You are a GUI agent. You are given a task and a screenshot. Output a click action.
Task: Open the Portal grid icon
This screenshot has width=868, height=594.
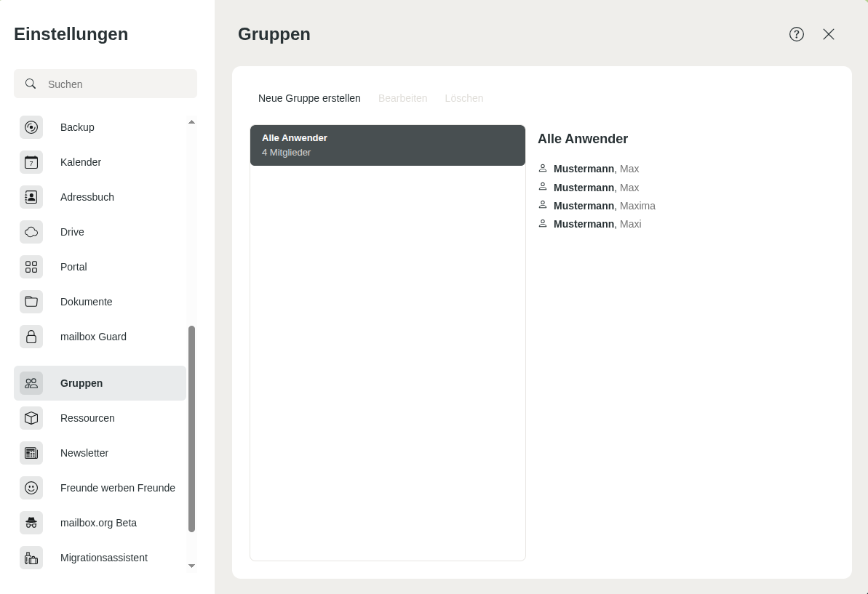pos(31,267)
